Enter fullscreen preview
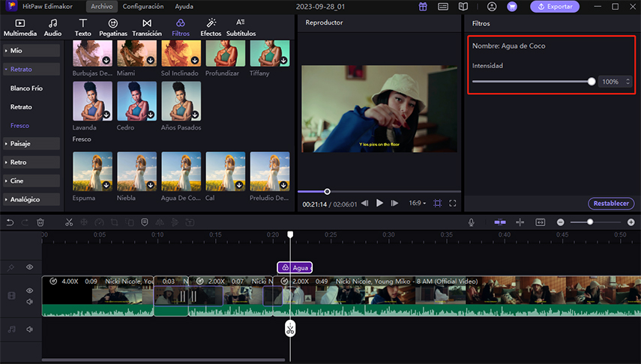Screen dimensions: 641x364 point(453,203)
